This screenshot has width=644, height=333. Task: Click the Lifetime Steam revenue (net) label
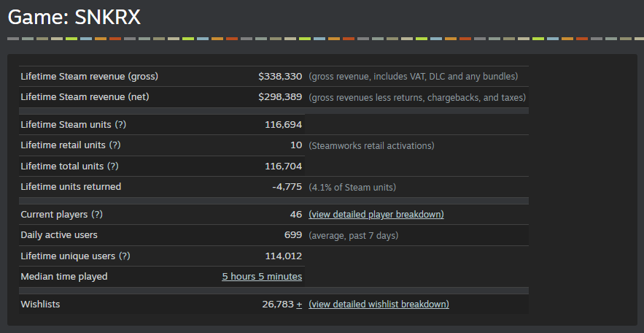(85, 97)
